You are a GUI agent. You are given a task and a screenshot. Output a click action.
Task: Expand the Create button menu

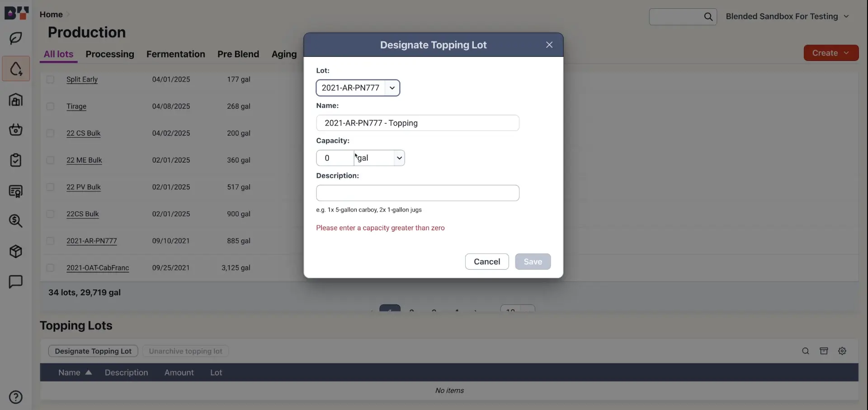point(831,53)
